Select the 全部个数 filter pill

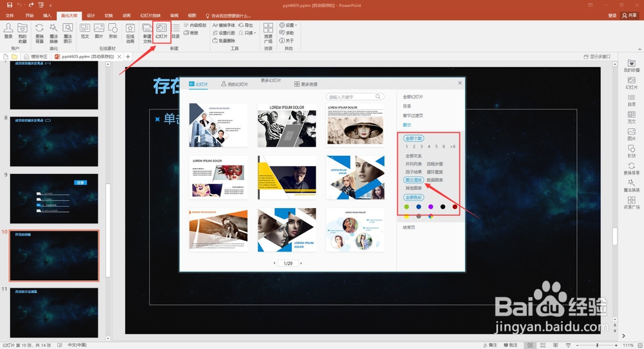[x=413, y=138]
